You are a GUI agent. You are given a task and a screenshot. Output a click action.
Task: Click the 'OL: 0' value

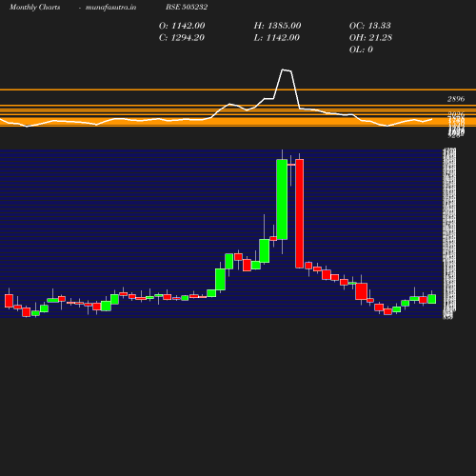click(x=361, y=50)
